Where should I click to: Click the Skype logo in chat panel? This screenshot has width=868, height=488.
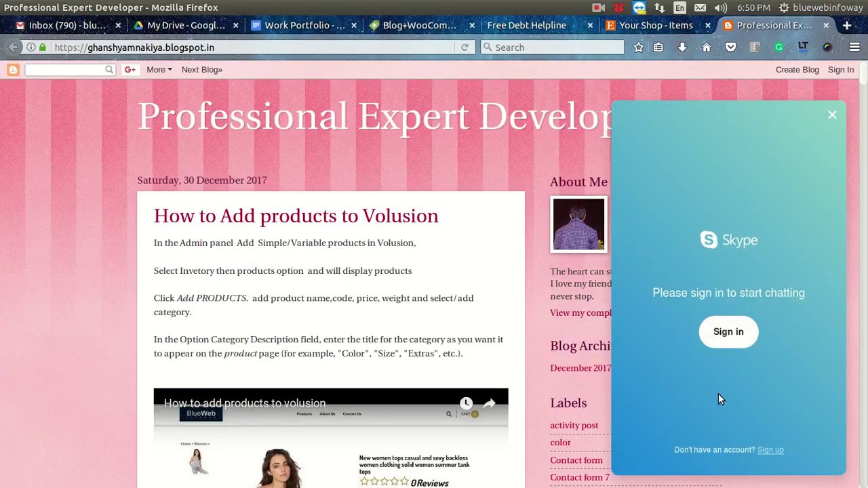click(x=729, y=240)
